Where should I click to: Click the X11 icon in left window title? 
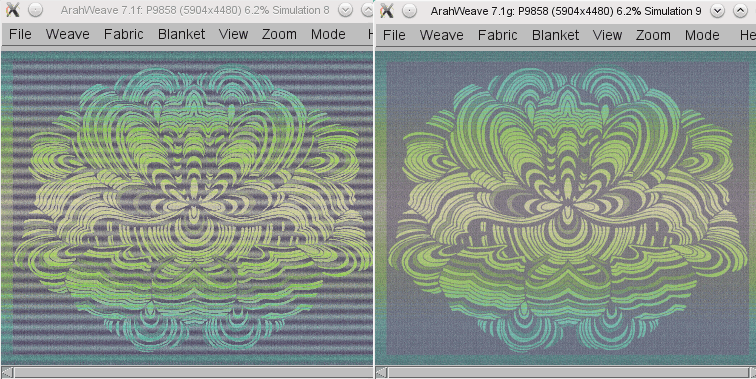click(12, 10)
